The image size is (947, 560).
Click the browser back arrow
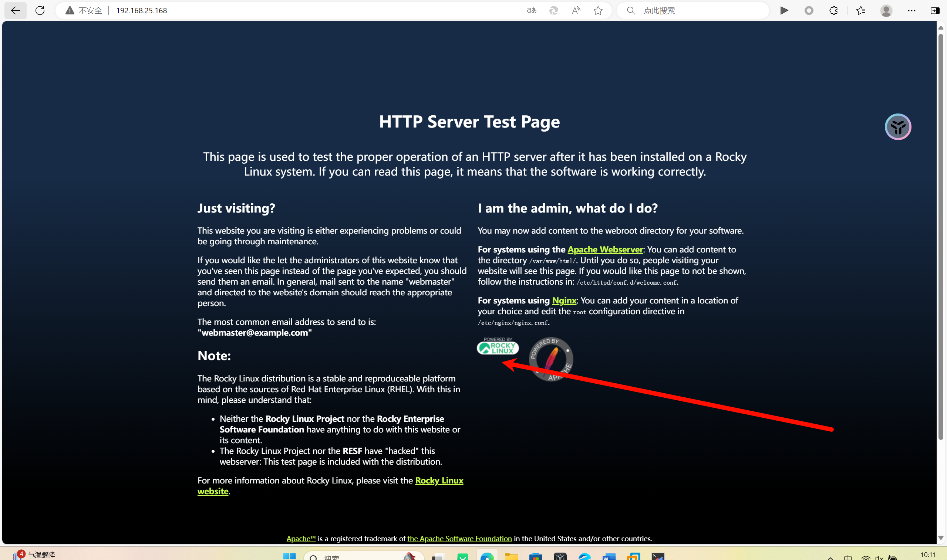(x=15, y=11)
